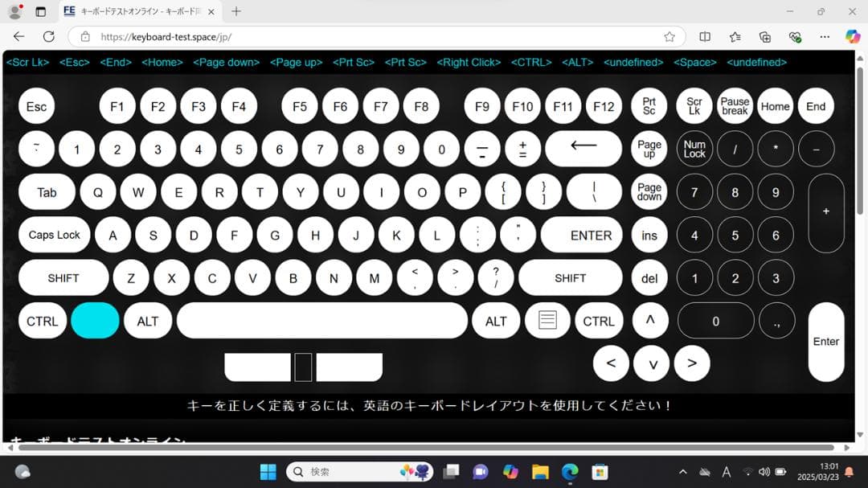This screenshot has width=868, height=488.
Task: Select the keyboard test browser tab
Action: coord(133,11)
